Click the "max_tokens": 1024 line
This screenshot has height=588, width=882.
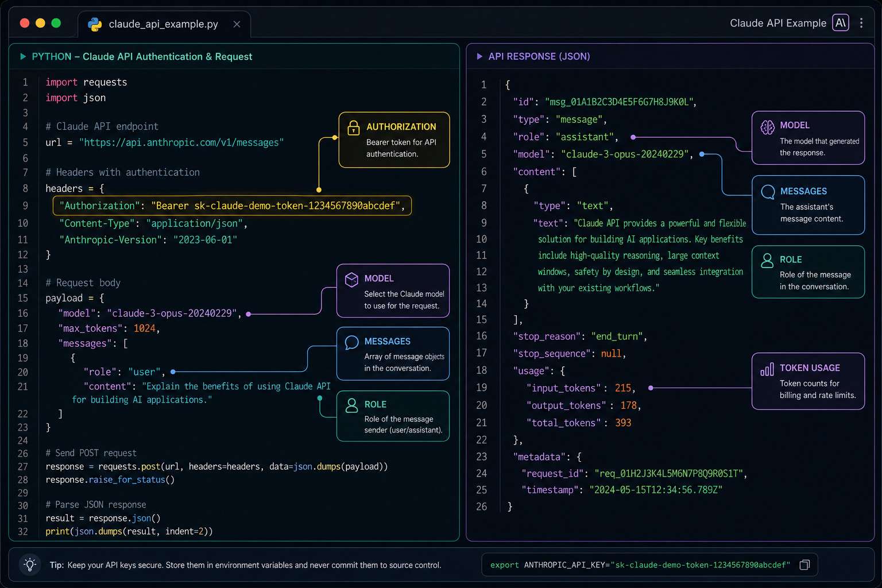[109, 328]
